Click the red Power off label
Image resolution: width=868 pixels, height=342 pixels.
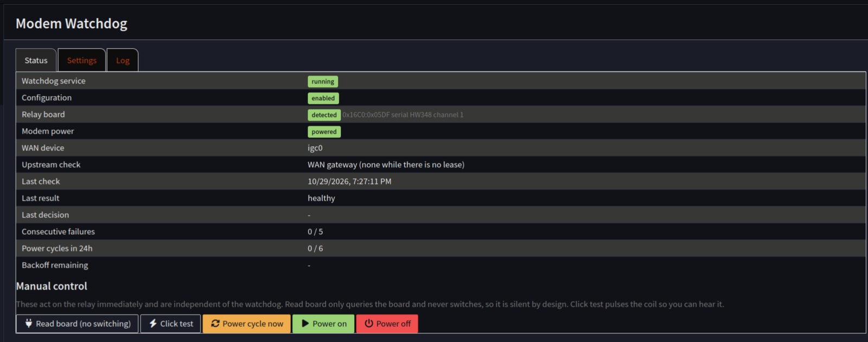click(x=393, y=324)
